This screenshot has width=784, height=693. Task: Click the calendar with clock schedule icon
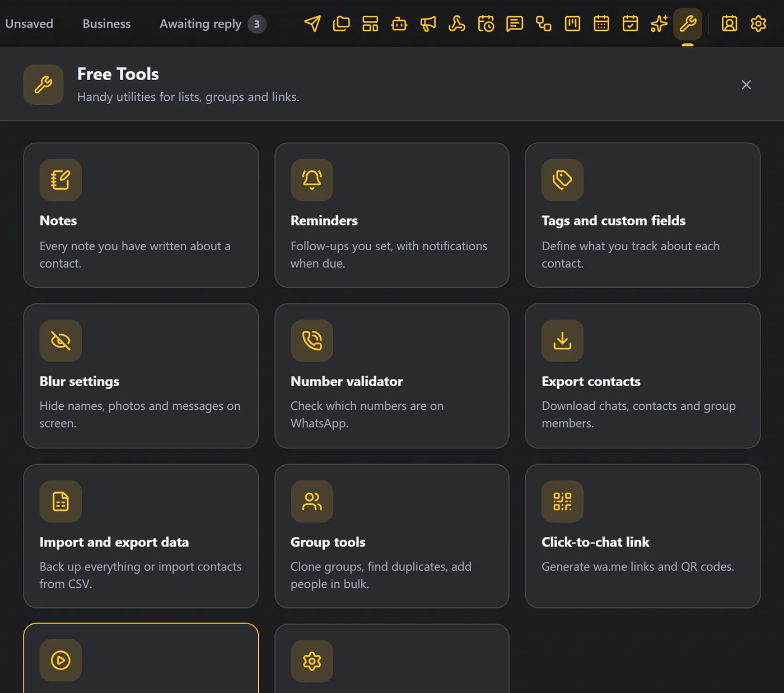(486, 24)
